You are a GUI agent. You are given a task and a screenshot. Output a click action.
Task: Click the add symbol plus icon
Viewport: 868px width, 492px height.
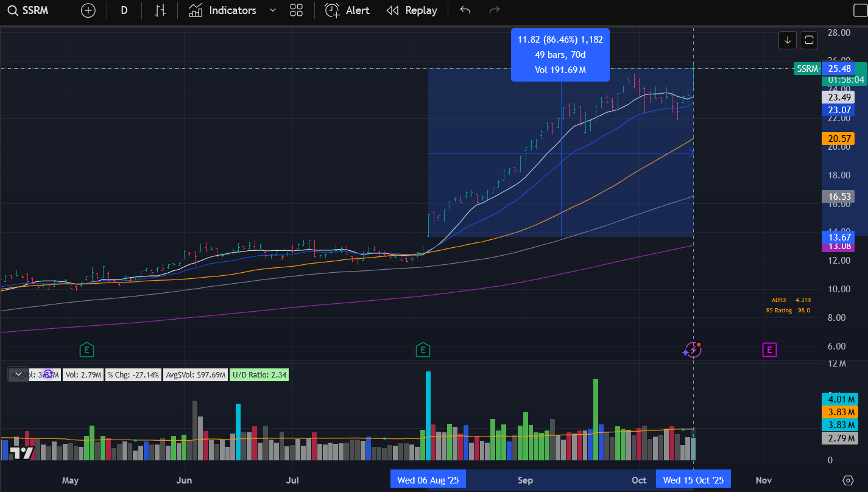tap(88, 10)
